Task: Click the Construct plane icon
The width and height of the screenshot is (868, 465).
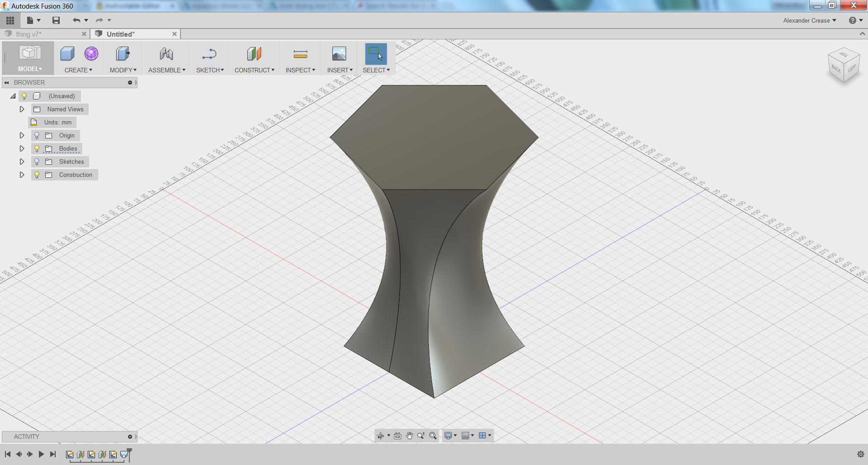Action: click(254, 54)
